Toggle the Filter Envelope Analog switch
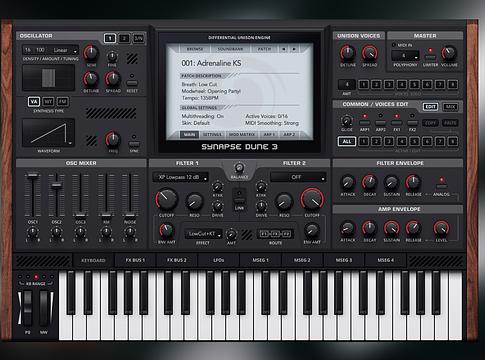 tap(441, 187)
